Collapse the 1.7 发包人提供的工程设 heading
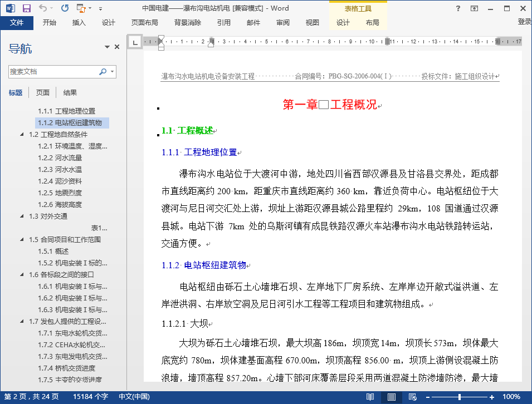Viewport: 532px width, 404px height. (22, 322)
